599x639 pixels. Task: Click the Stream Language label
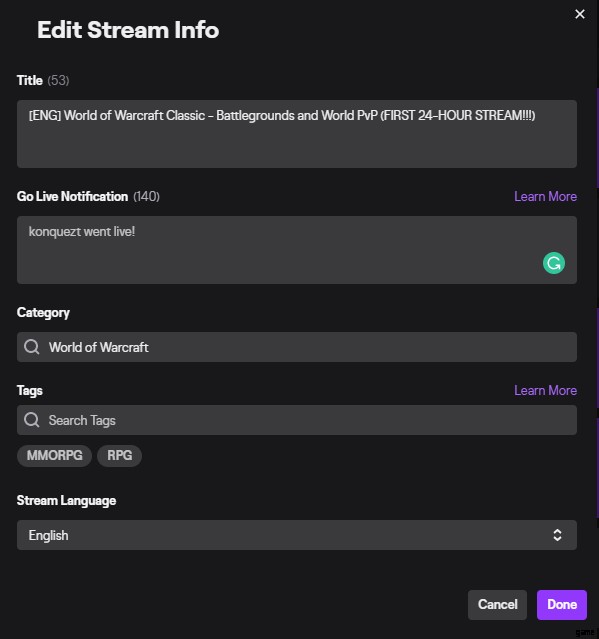click(66, 500)
